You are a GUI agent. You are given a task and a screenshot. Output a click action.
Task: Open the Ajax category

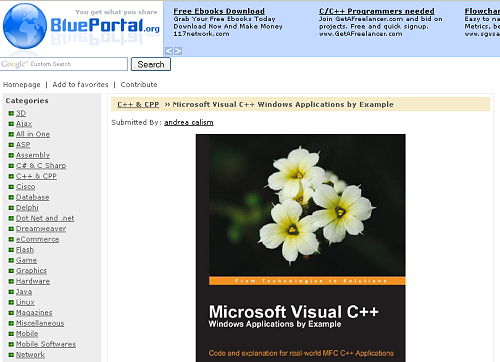pos(24,124)
